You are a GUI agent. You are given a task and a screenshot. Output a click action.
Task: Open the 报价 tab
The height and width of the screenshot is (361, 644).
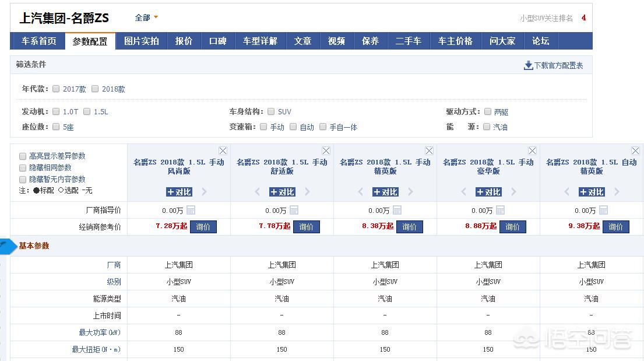(184, 41)
